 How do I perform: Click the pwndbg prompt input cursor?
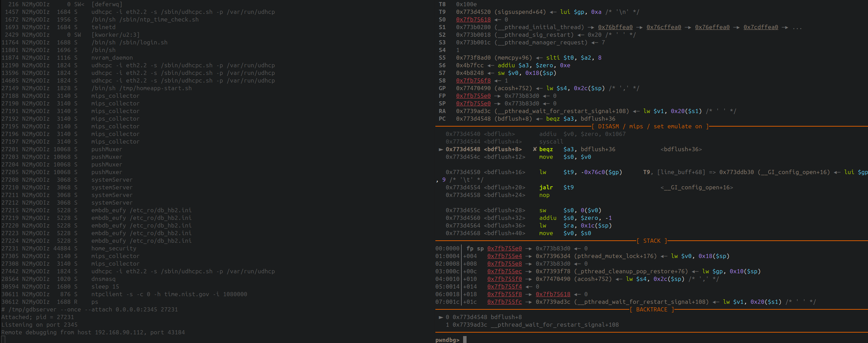[465, 340]
